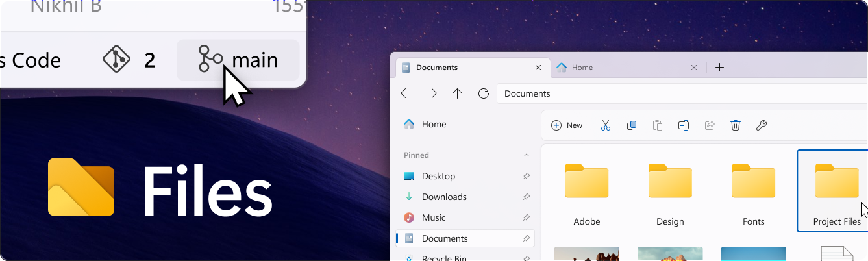The image size is (868, 261).
Task: Unpin Downloads using its pin icon
Action: 526,197
